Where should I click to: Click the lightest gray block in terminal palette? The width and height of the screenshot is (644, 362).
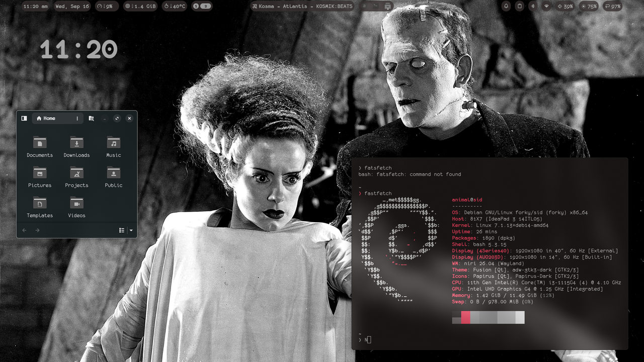(x=520, y=317)
